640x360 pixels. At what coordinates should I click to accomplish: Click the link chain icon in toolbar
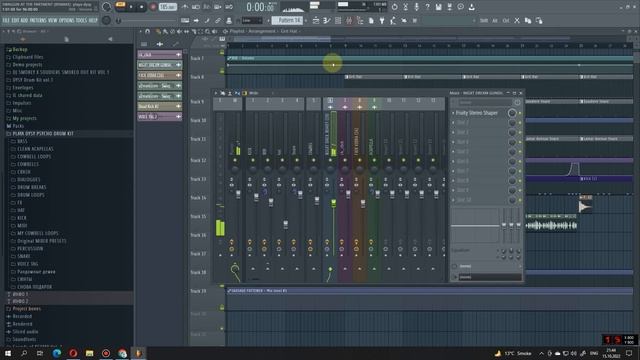click(218, 20)
